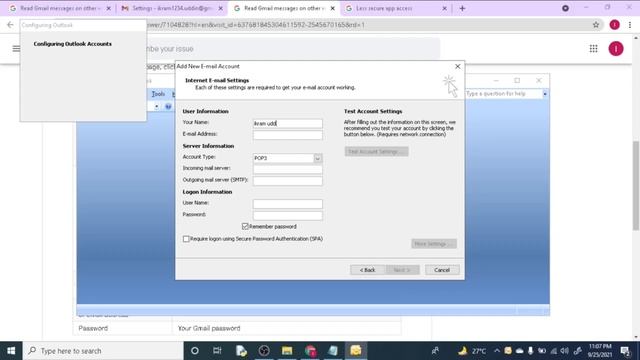The height and width of the screenshot is (360, 640).
Task: Click the Describe your issue search box
Action: click(293, 49)
